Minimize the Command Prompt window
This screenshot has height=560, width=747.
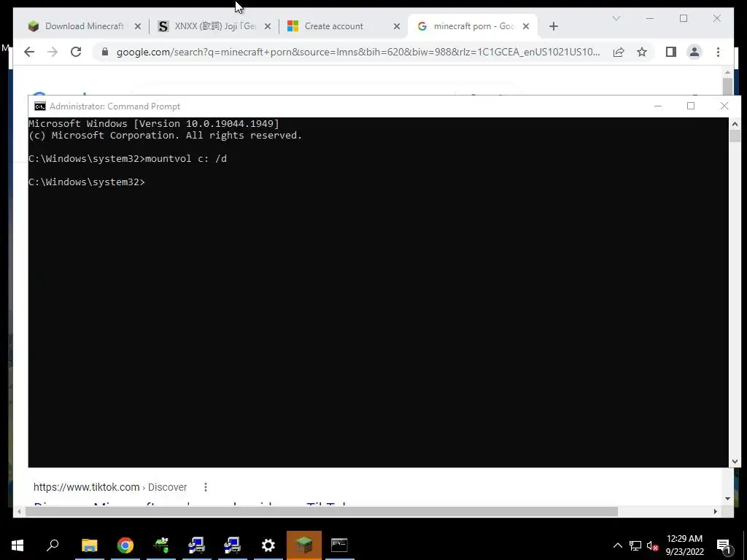(658, 106)
